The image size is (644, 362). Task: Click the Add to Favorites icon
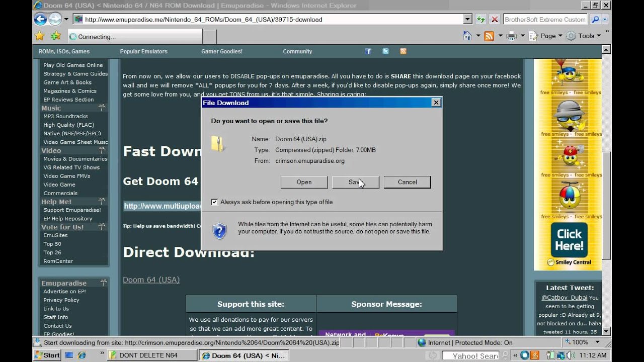click(x=56, y=36)
